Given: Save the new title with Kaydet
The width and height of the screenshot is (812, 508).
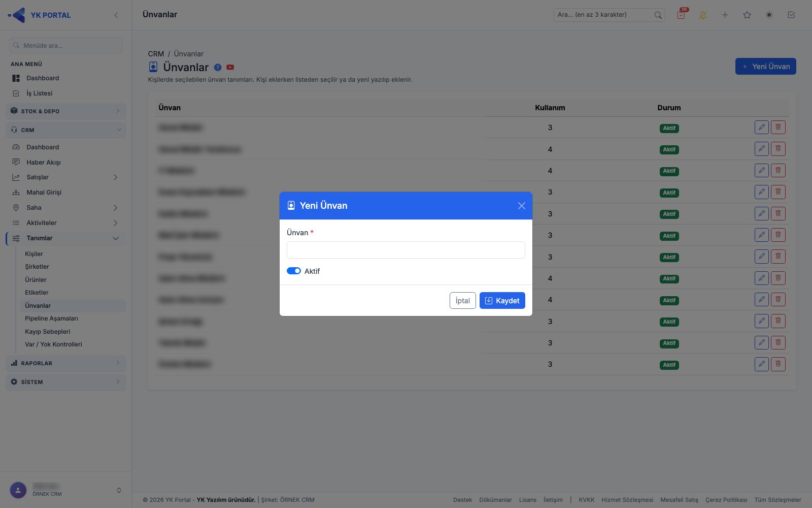Looking at the screenshot, I should 502,301.
